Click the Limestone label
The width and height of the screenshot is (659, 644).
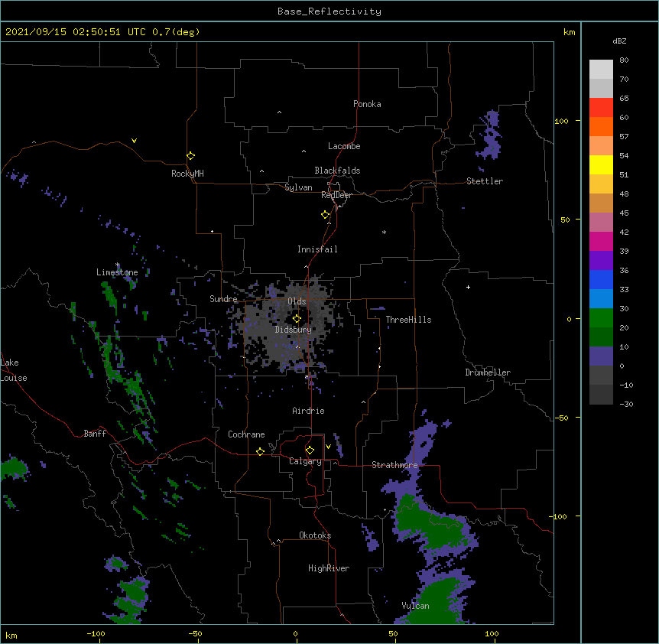117,272
